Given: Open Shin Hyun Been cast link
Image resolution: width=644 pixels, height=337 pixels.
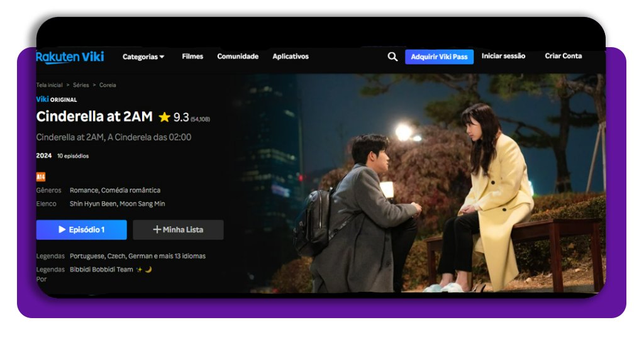Looking at the screenshot, I should pos(93,204).
